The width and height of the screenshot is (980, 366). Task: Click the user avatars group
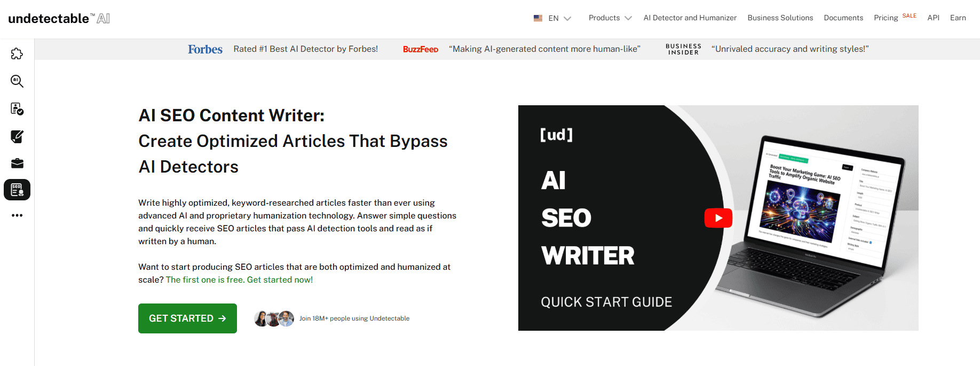(x=274, y=318)
